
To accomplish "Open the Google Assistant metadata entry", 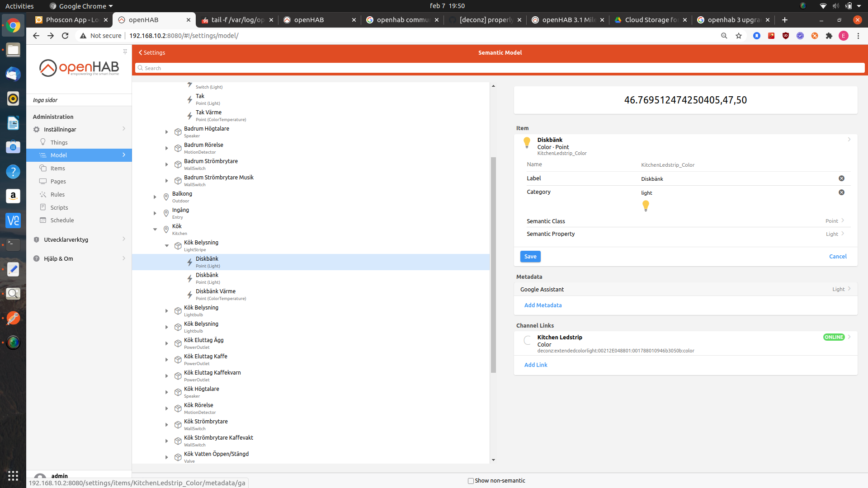I will click(685, 289).
